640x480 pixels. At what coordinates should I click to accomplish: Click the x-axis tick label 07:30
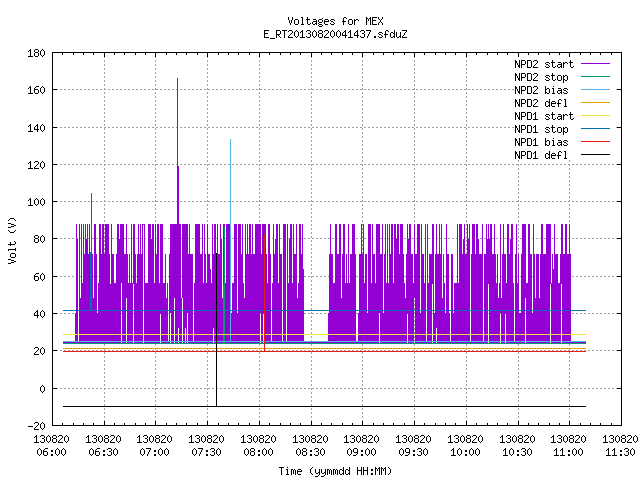[206, 452]
